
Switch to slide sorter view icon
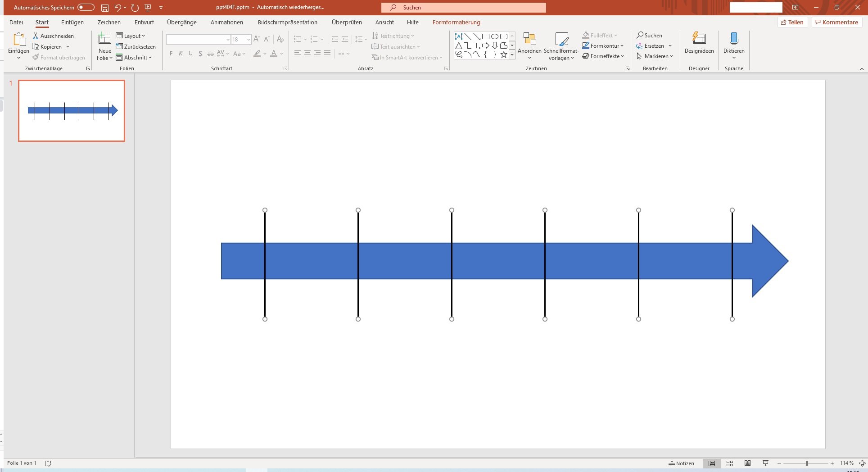coord(730,463)
